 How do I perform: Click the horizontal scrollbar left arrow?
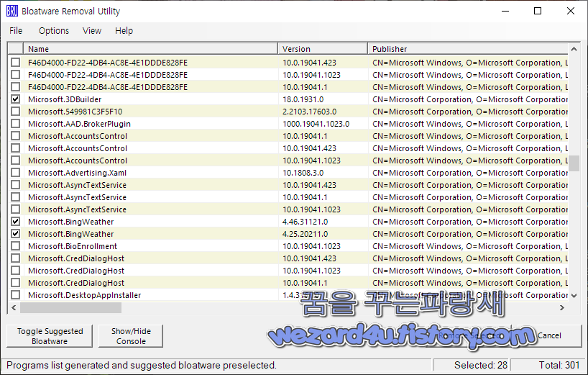click(14, 308)
